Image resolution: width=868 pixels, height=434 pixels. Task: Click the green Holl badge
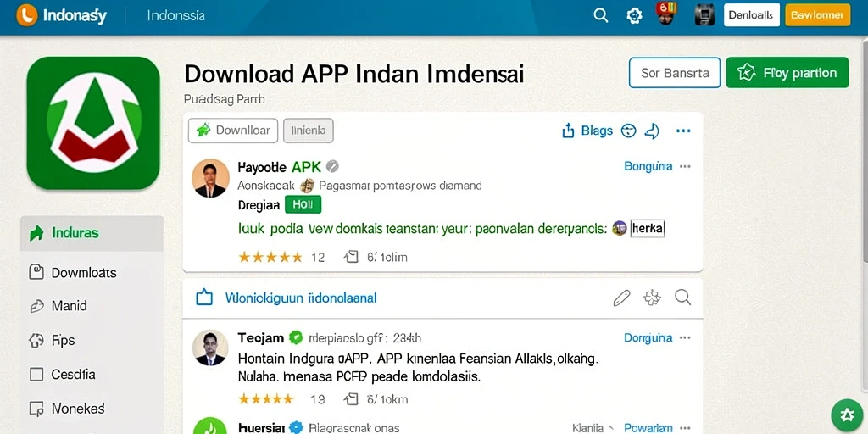coord(303,204)
